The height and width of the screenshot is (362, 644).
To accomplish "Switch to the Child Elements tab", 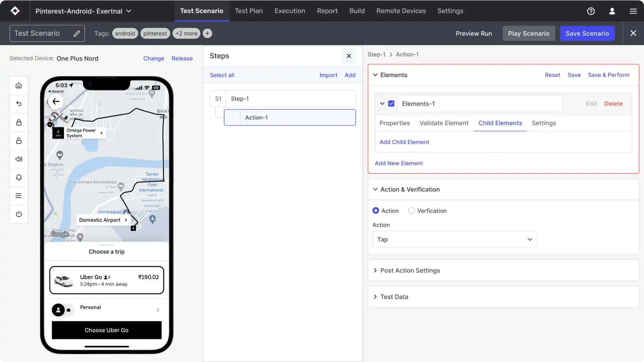I will (x=500, y=123).
